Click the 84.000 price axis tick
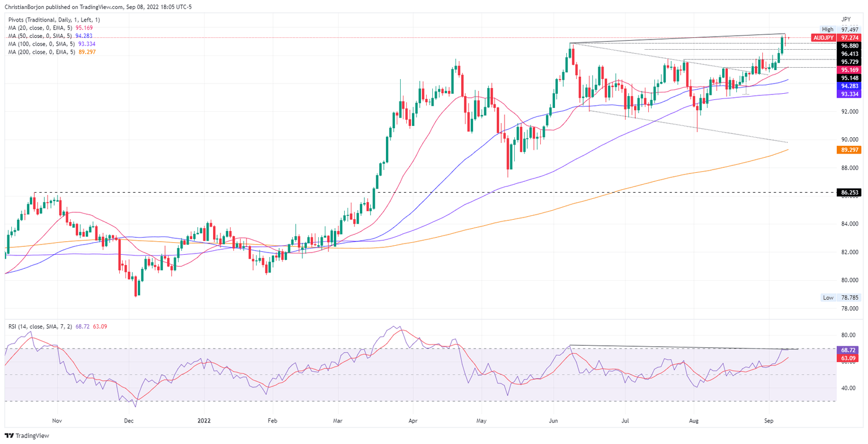The width and height of the screenshot is (868, 444). pyautogui.click(x=849, y=224)
